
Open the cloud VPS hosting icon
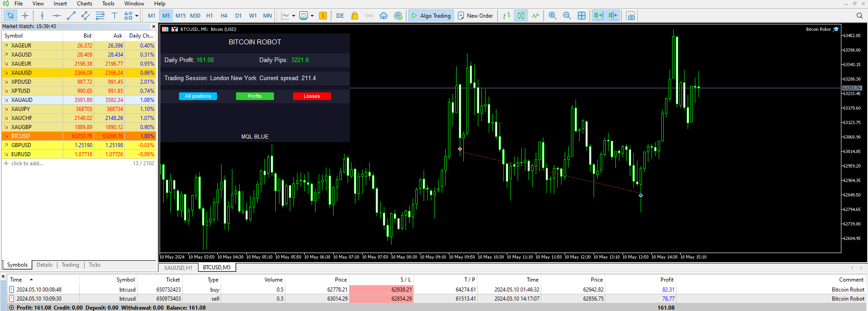click(383, 16)
